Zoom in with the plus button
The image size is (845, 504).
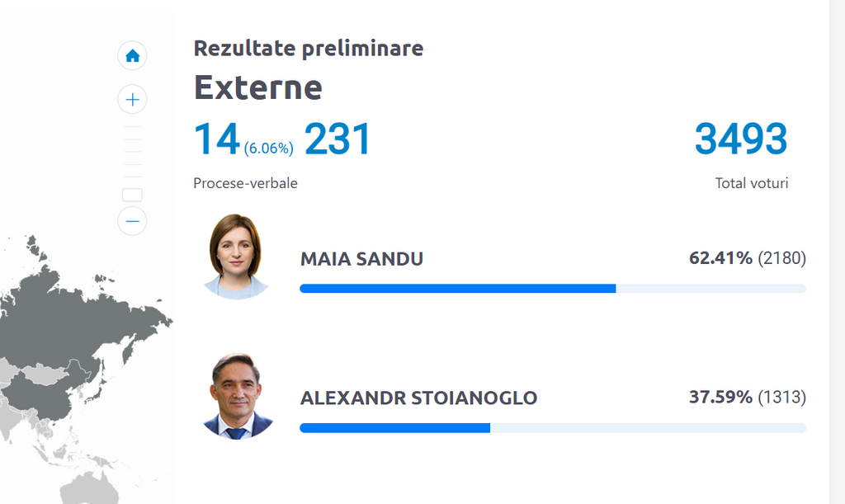pyautogui.click(x=132, y=99)
